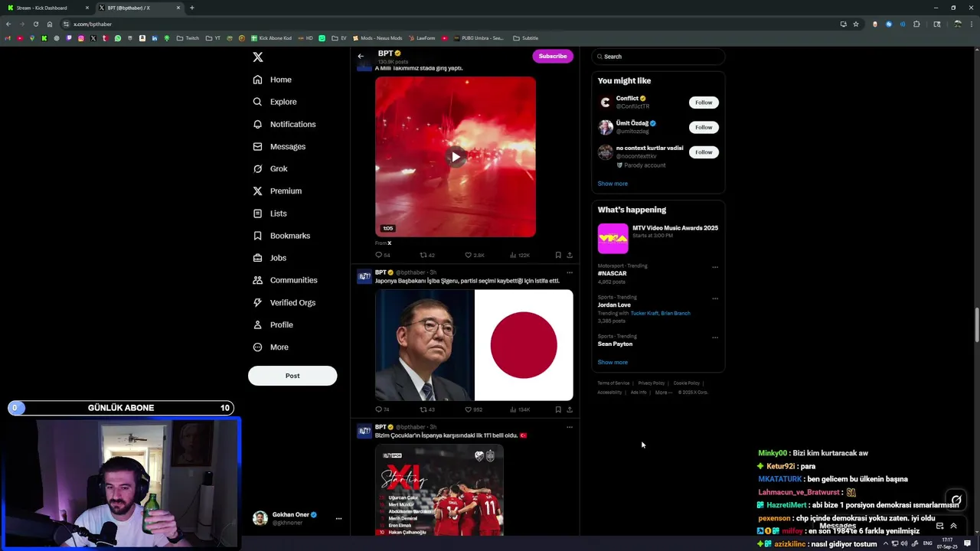Open the Chrome three-dot menu
Viewport: 980px width, 551px height.
point(971,24)
